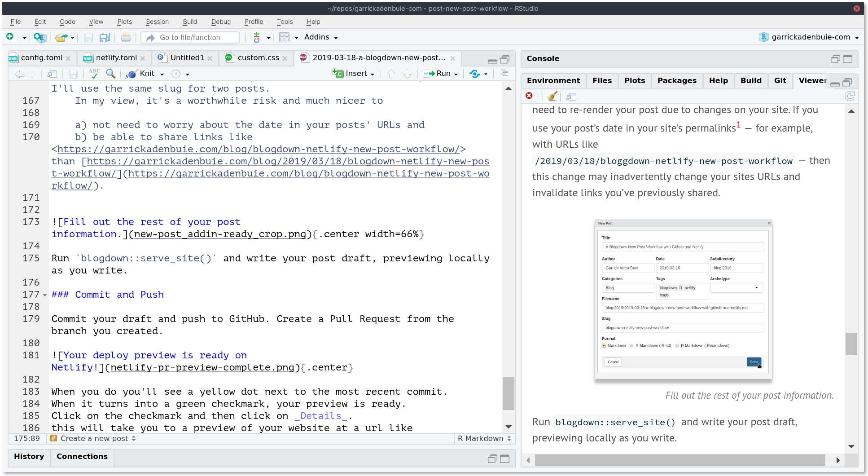Show the document outline
The image size is (868, 476).
pos(504,73)
